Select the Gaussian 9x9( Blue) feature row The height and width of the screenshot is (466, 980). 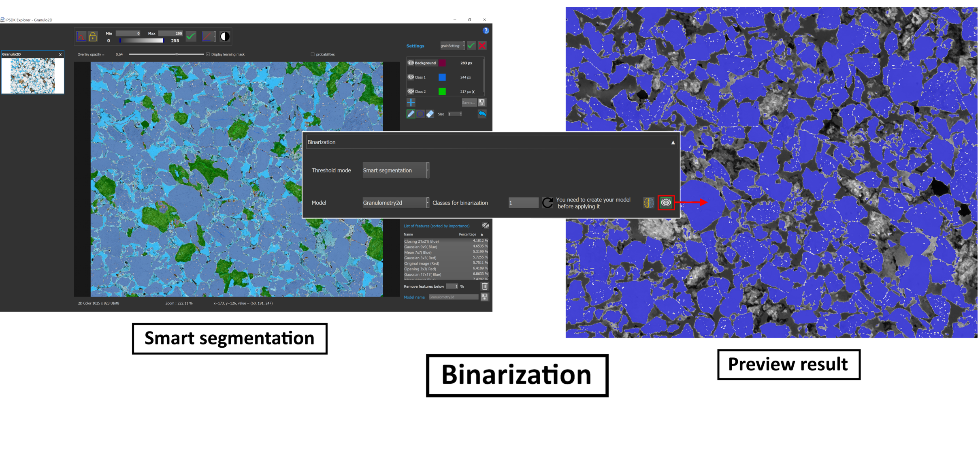pyautogui.click(x=446, y=246)
